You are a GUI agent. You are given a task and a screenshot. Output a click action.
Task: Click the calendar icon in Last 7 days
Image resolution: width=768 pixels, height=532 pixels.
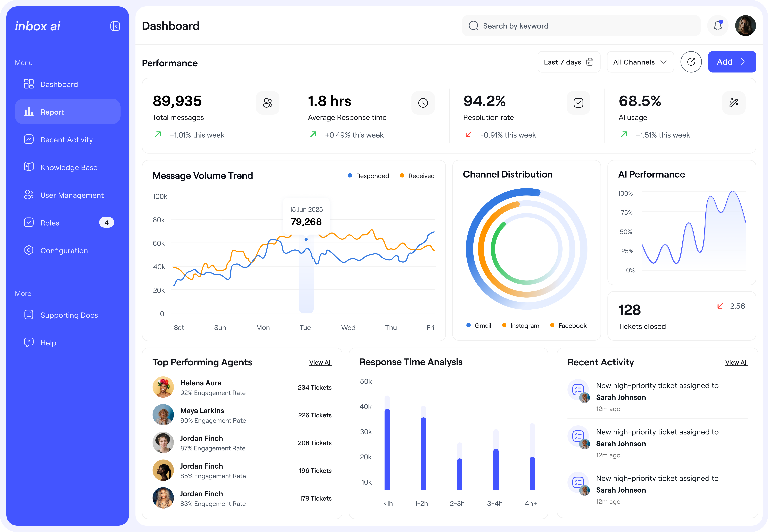click(x=590, y=62)
